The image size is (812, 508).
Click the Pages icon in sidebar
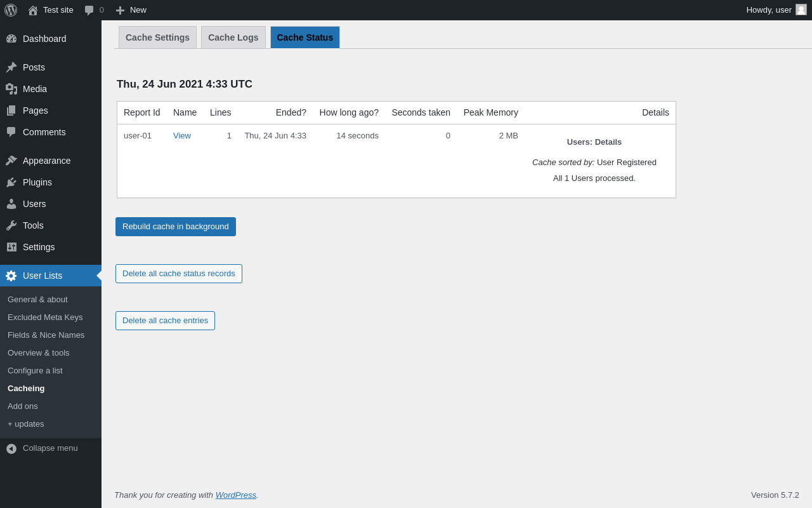pyautogui.click(x=11, y=110)
